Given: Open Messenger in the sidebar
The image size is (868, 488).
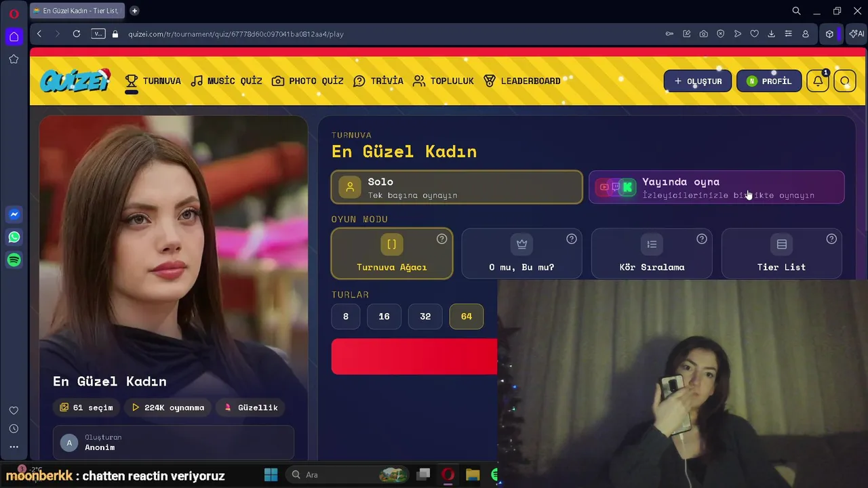Looking at the screenshot, I should point(14,214).
